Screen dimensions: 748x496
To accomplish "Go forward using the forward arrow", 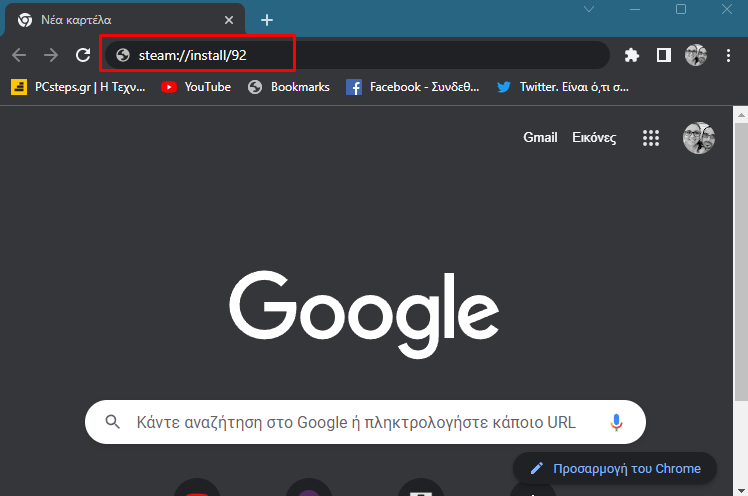I will tap(51, 55).
